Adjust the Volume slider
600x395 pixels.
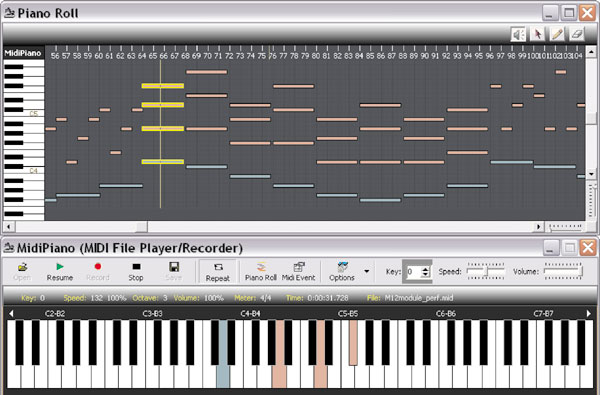(563, 271)
